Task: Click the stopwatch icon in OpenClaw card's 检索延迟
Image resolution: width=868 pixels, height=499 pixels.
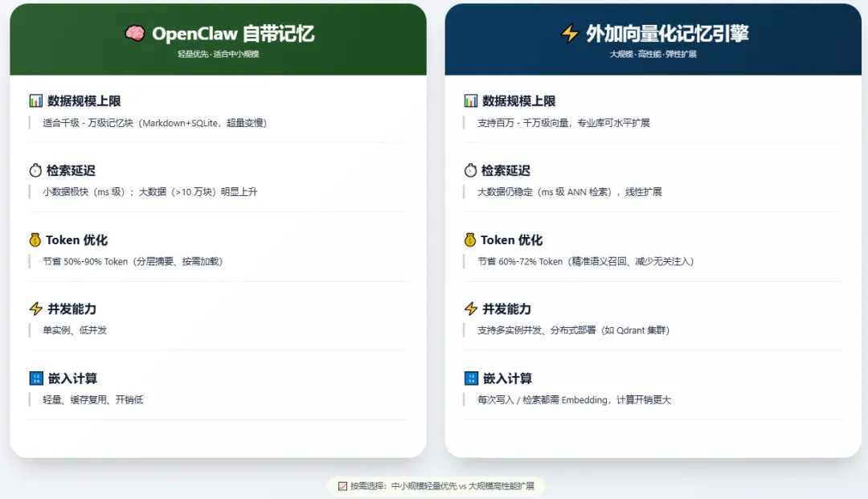Action: 35,170
